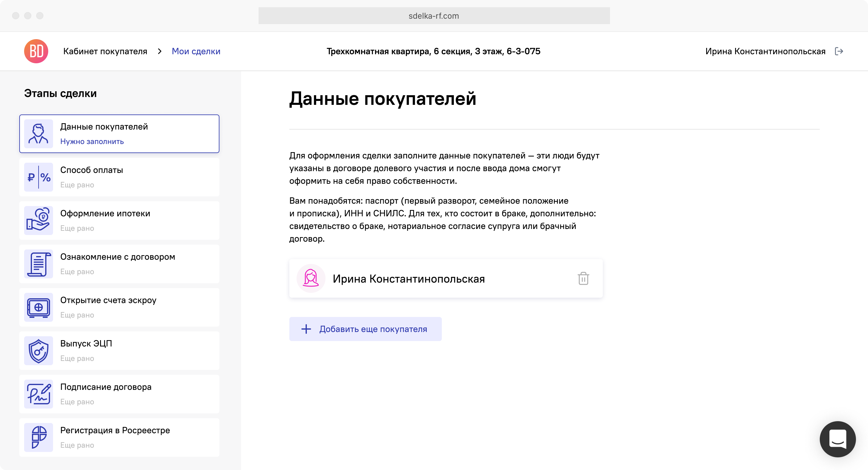Click the ruble percent icon for payment method
This screenshot has height=470, width=868.
tap(38, 177)
